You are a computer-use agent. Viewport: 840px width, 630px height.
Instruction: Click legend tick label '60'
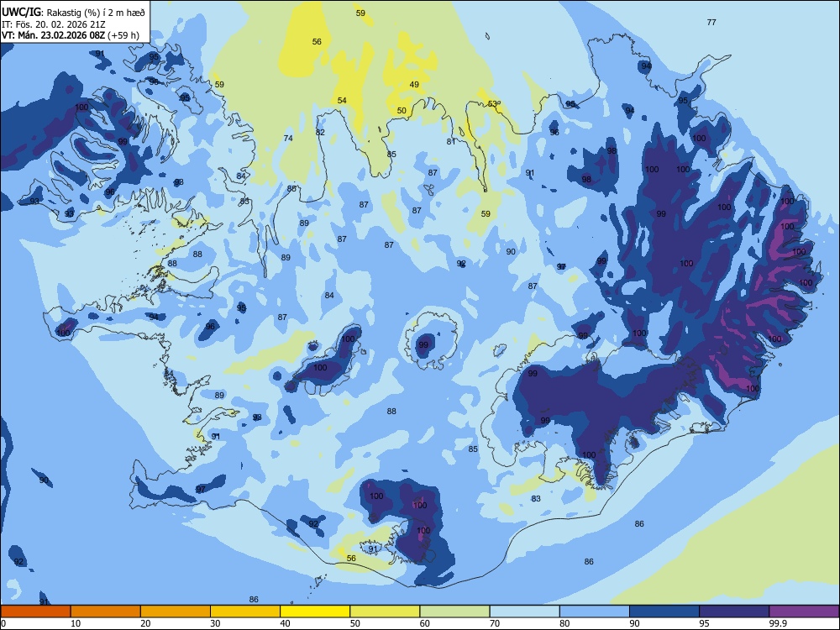[x=425, y=623]
